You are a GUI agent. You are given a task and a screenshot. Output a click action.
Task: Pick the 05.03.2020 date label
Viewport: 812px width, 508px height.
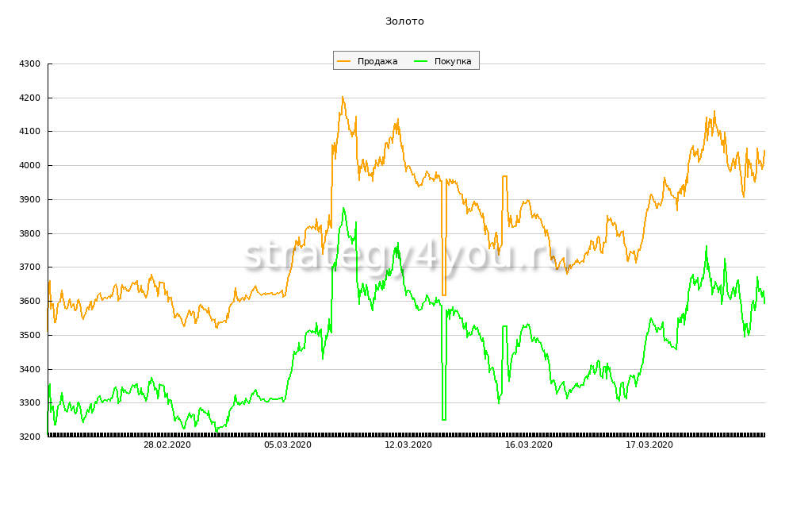pyautogui.click(x=288, y=445)
